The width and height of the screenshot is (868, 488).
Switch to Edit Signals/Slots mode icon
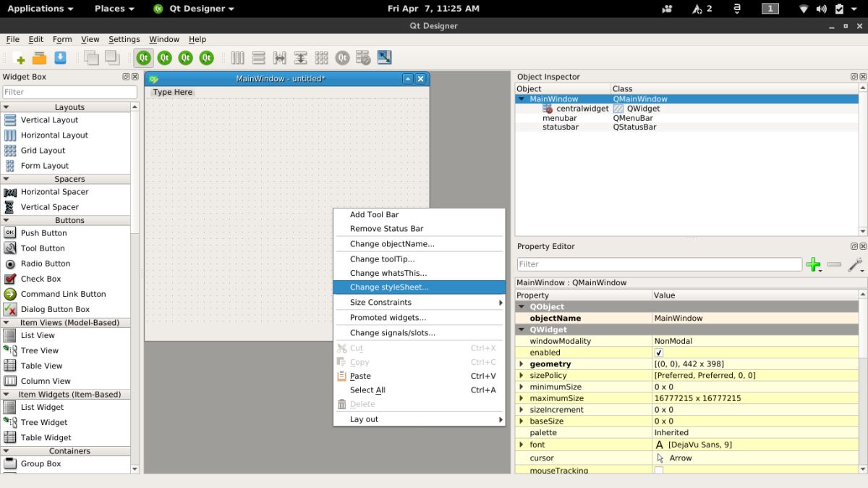click(165, 58)
